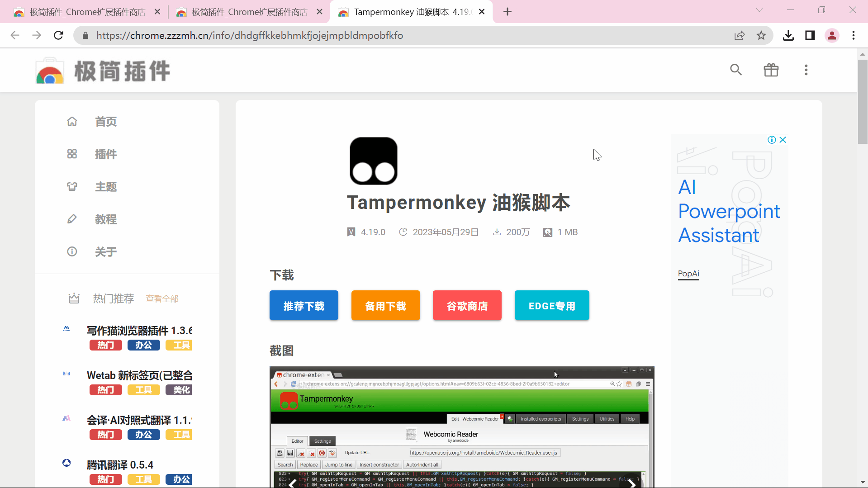Click the address bar URL
868x488 pixels.
click(x=249, y=35)
